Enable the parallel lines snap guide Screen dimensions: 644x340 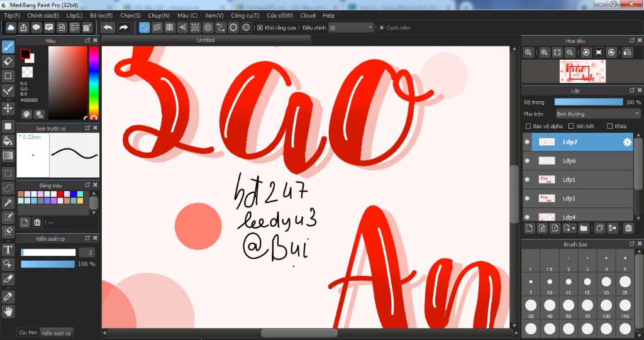click(157, 28)
